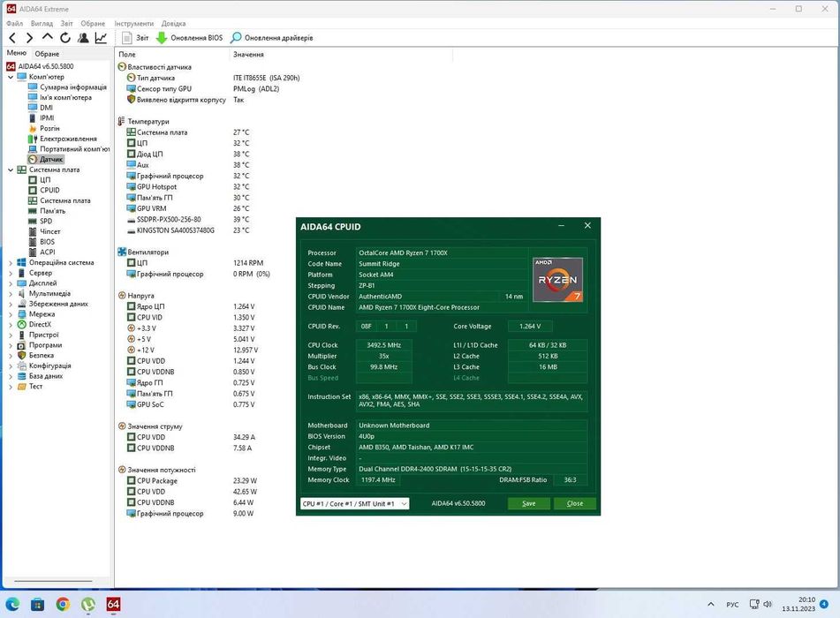840x618 pixels.
Task: Select the GPU Hotspot temperature row
Action: (x=187, y=187)
